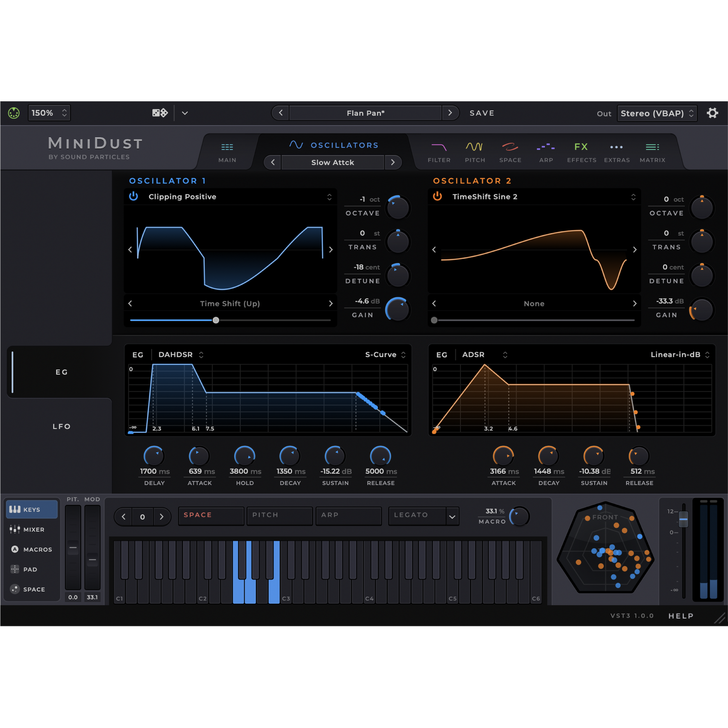Open the S-Curve envelope shape dropdown
Screen dimensions: 728x728
pos(385,355)
